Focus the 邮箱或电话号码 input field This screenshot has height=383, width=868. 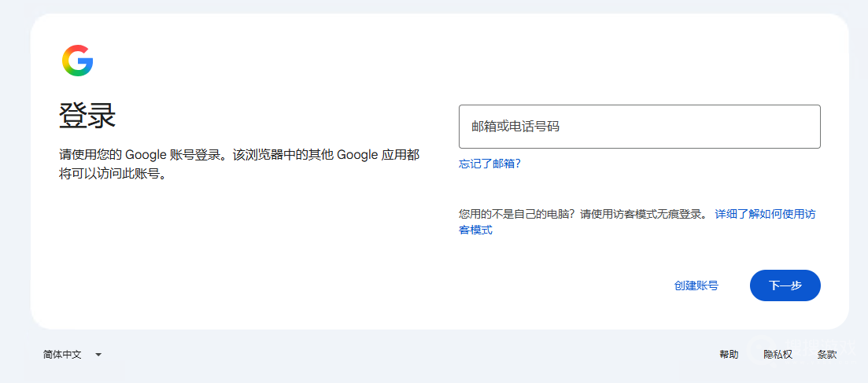coord(639,126)
